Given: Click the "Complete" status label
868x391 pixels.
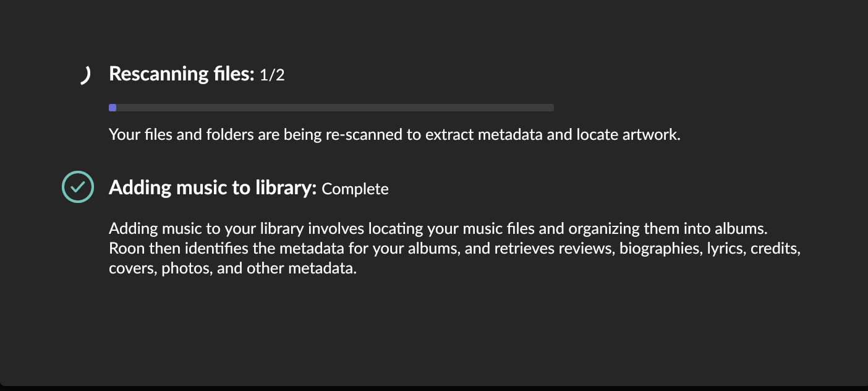Looking at the screenshot, I should click(355, 189).
